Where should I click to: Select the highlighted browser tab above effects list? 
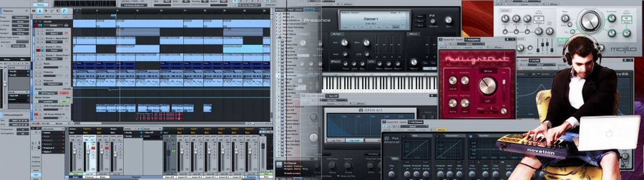309,9
